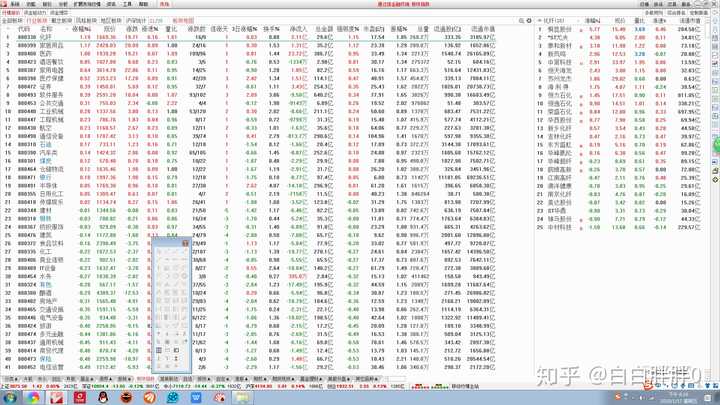Expand the 化纤 sector dropdown in right panel

pos(540,21)
